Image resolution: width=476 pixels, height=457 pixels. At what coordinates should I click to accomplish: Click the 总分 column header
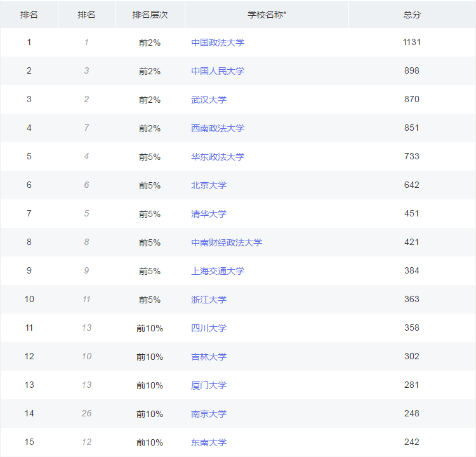412,15
